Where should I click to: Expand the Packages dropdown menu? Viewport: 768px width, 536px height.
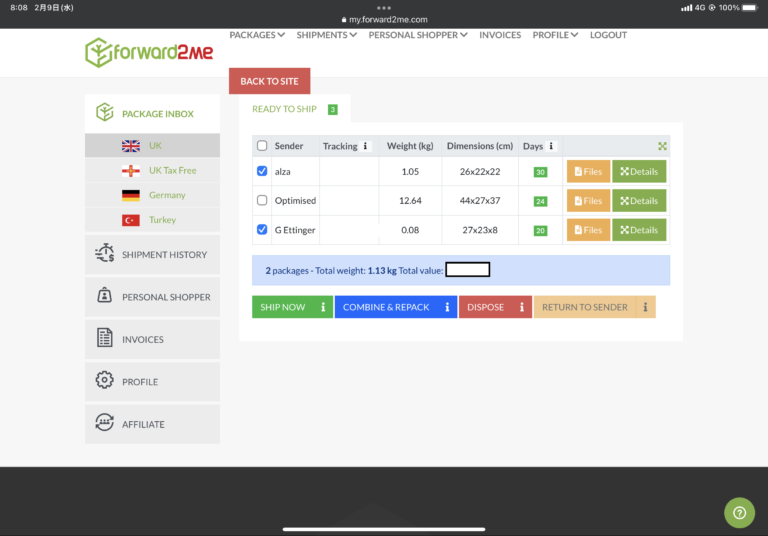click(257, 35)
